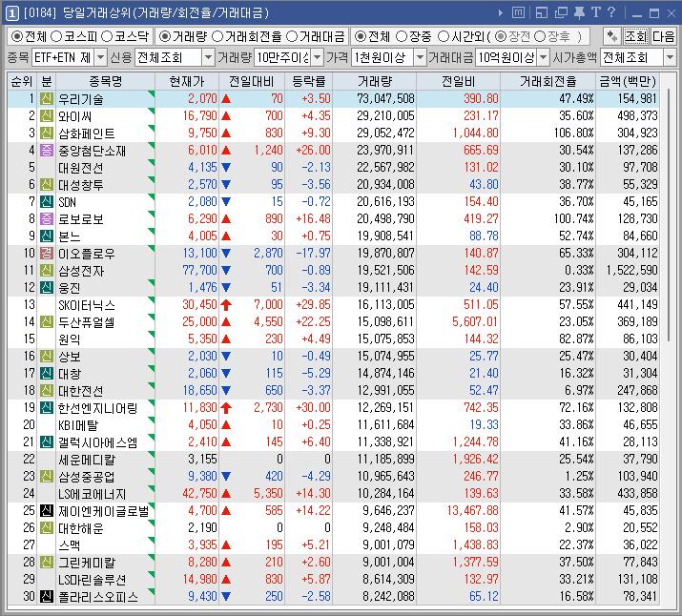Screen dimensions: 682x616
Task: Select the 삼성전자 stock row name
Action: tap(81, 271)
